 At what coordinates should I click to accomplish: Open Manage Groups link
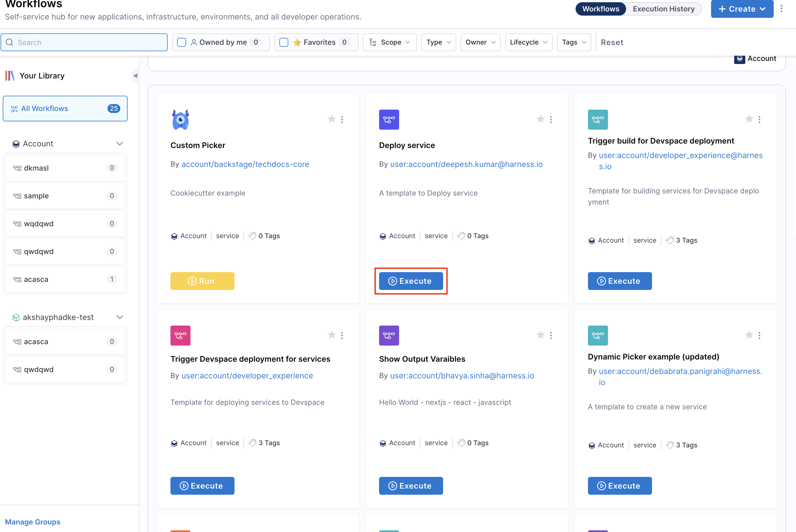pyautogui.click(x=33, y=522)
